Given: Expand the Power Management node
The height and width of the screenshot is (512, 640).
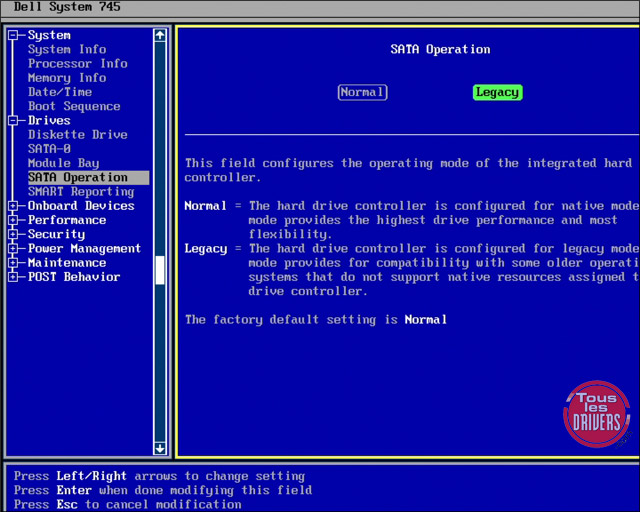Looking at the screenshot, I should coord(13,248).
